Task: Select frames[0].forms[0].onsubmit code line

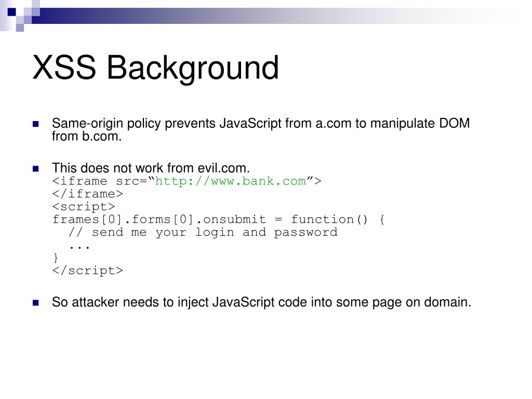Action: (x=219, y=220)
